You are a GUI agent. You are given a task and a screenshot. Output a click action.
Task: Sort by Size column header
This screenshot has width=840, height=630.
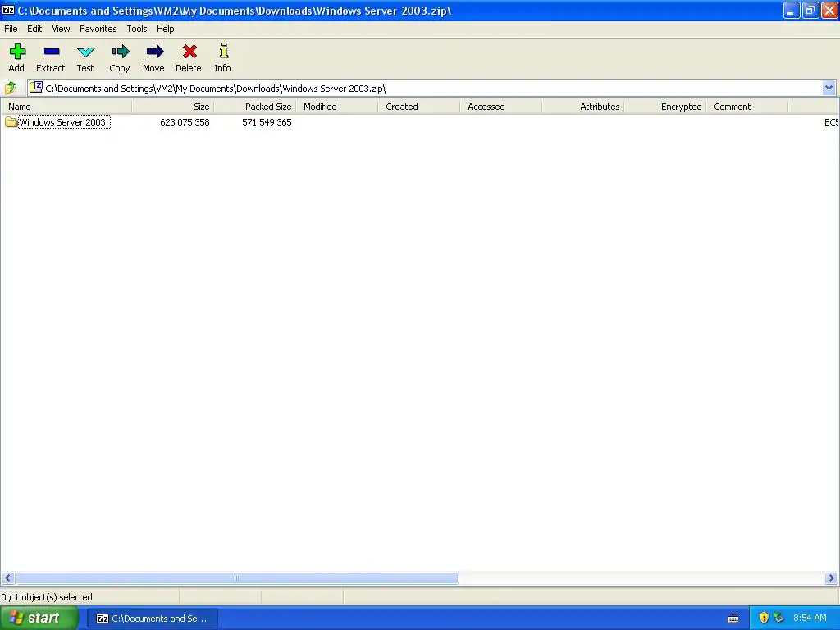(x=172, y=107)
